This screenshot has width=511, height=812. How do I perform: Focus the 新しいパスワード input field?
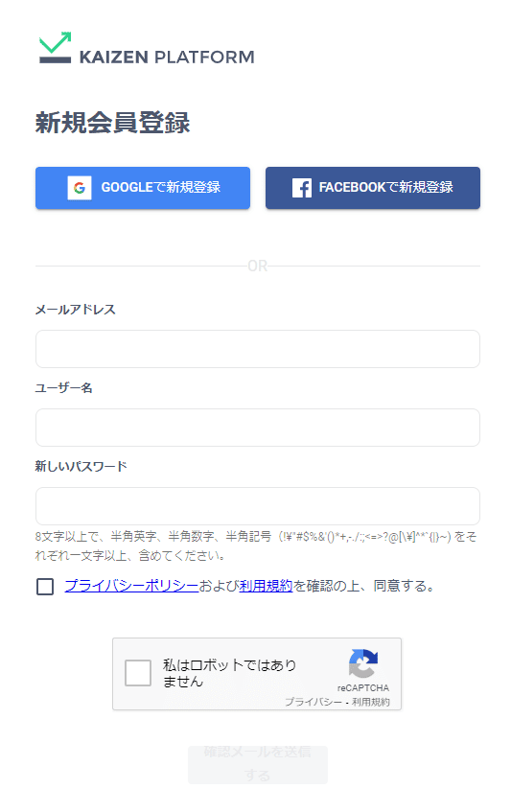[x=258, y=506]
